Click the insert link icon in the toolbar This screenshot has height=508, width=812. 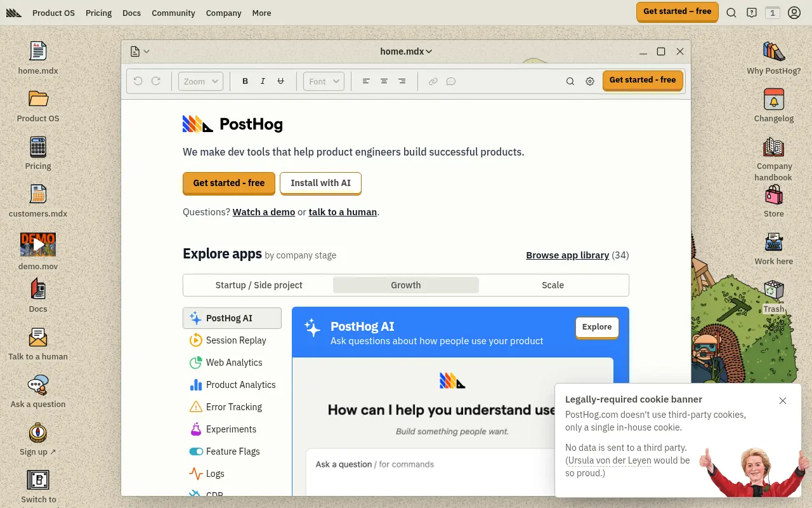pos(433,81)
